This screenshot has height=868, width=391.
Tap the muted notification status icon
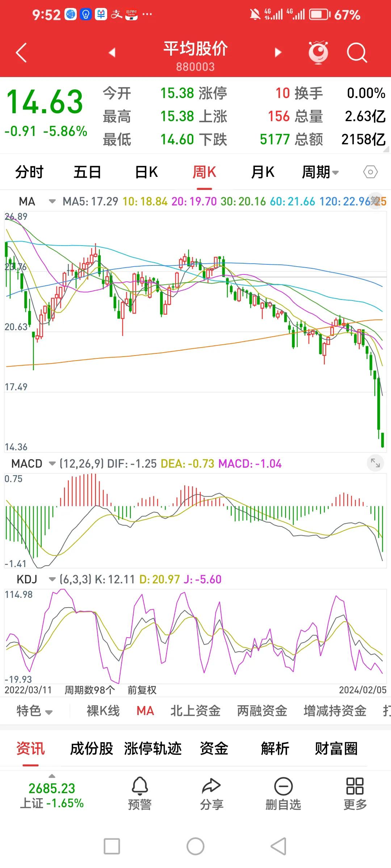tap(255, 14)
